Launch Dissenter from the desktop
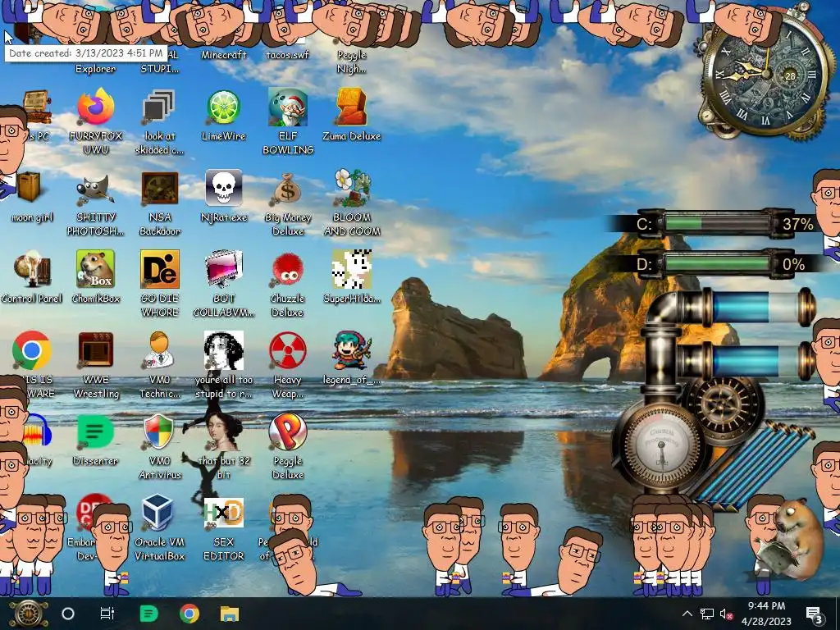This screenshot has width=840, height=630. click(96, 433)
